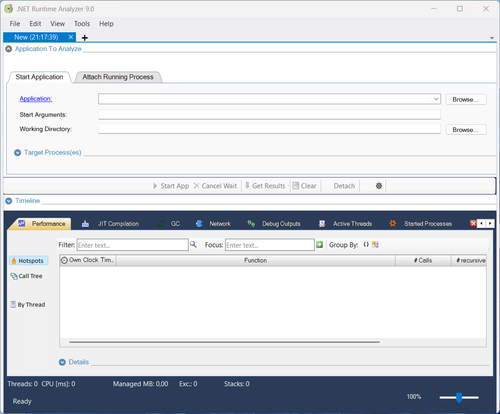This screenshot has width=500, height=414.
Task: Select the Call Tree view
Action: click(x=27, y=276)
